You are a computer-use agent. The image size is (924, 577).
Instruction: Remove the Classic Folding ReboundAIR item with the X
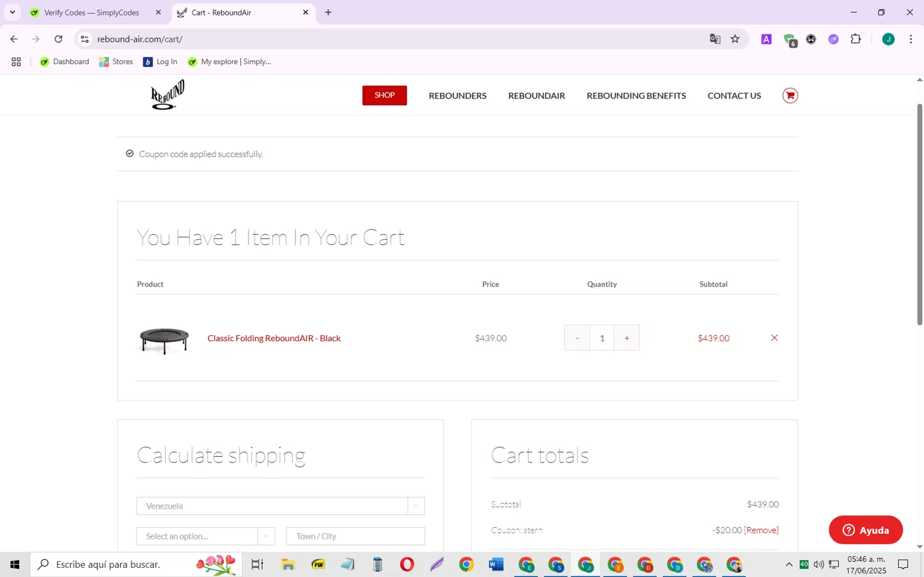(x=774, y=338)
